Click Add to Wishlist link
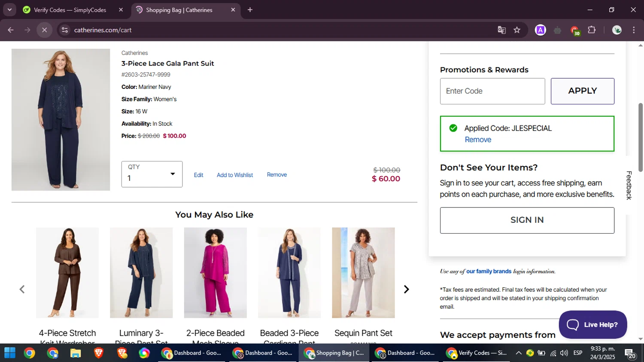644x362 pixels. [235, 175]
